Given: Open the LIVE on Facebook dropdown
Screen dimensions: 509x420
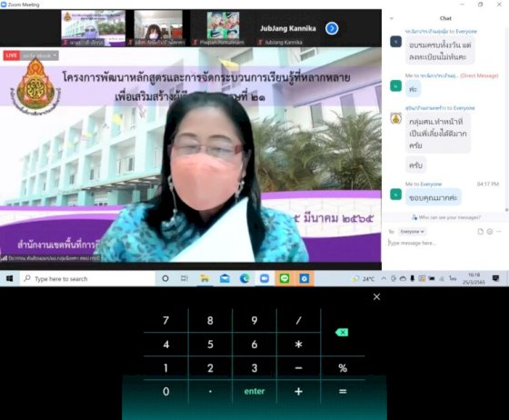Looking at the screenshot, I should click(40, 55).
